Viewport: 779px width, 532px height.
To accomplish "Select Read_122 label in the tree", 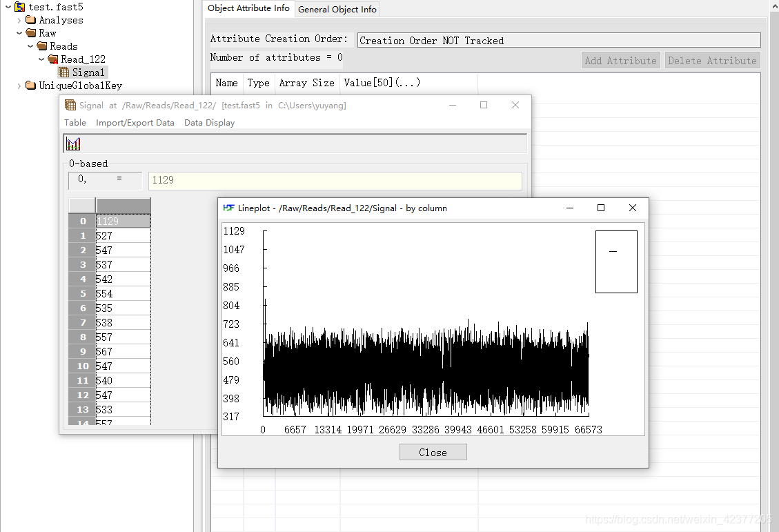I will (x=83, y=59).
